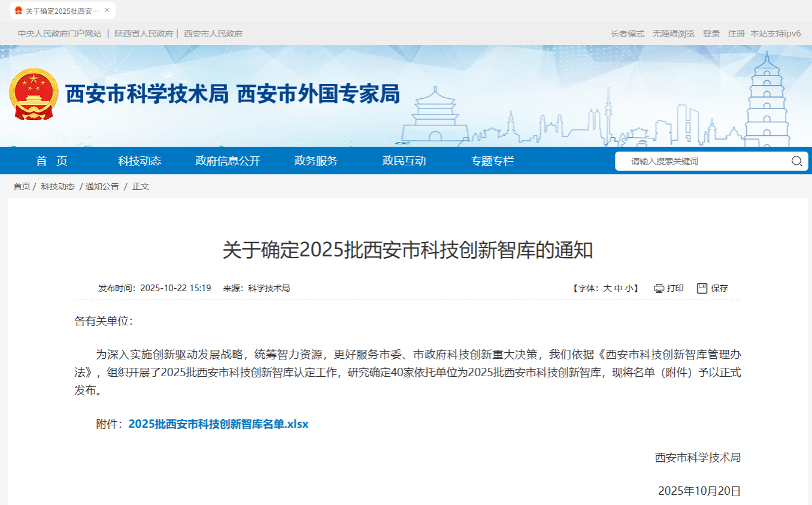812x505 pixels.
Task: Set font size to medium (中)
Action: pos(618,288)
